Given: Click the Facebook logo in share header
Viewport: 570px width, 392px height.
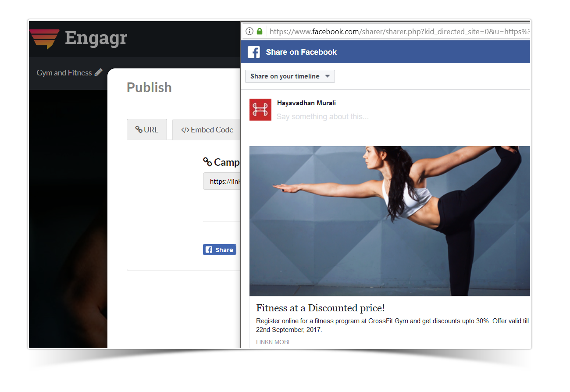Looking at the screenshot, I should (x=253, y=52).
